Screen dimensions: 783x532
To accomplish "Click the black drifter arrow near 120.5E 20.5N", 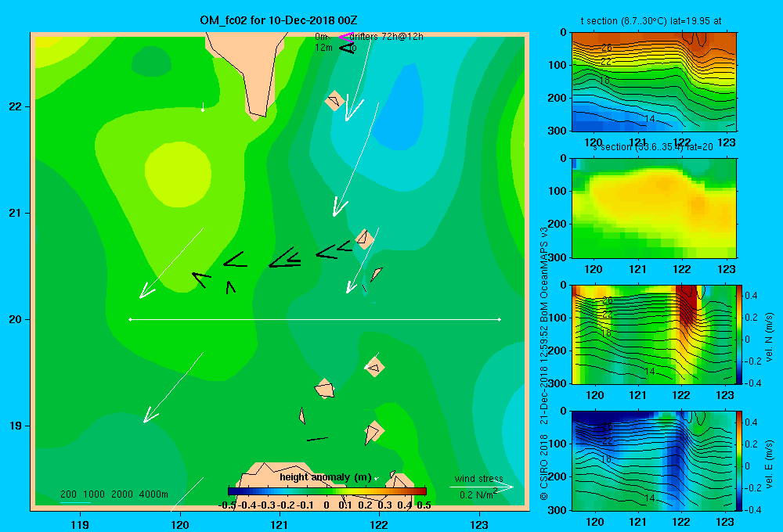I will click(x=235, y=260).
